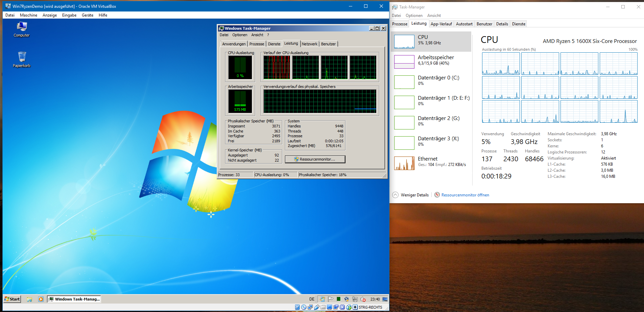Image resolution: width=644 pixels, height=312 pixels.
Task: Open Prozesse tab in host Task-Manager
Action: point(400,24)
